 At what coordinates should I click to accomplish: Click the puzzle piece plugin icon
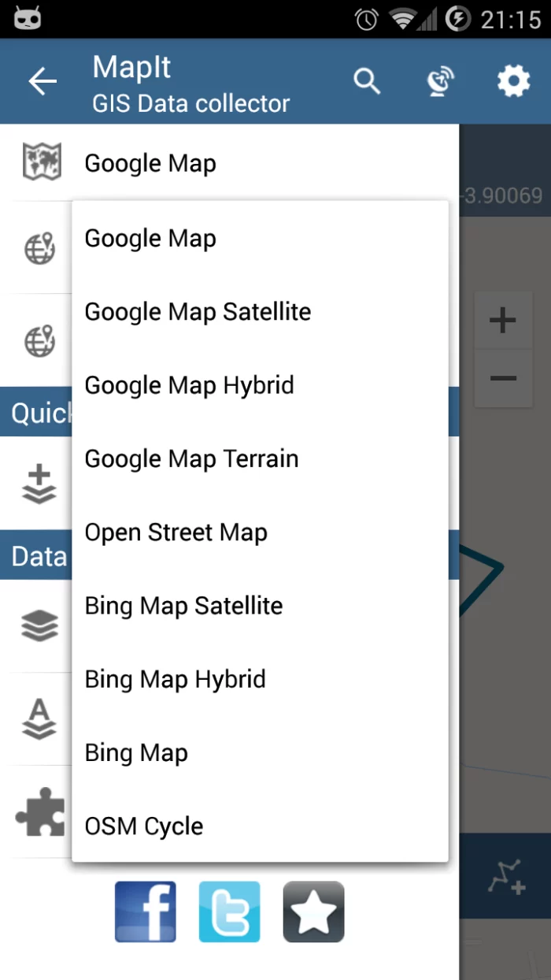[x=39, y=811]
